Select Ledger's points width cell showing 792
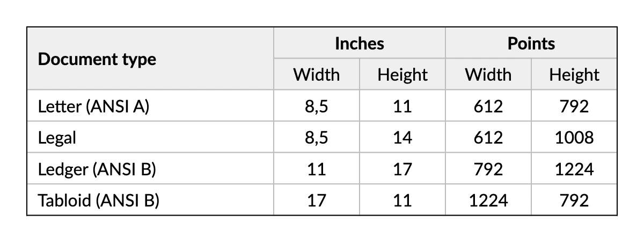 pos(488,169)
